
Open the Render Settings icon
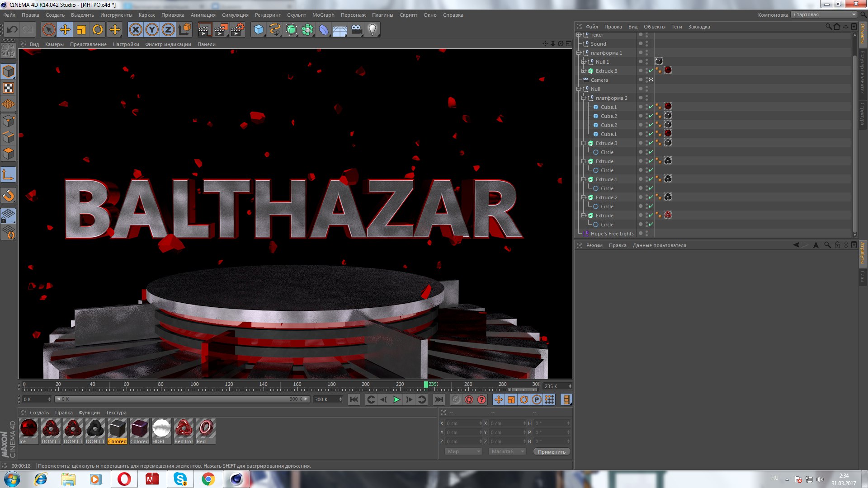[237, 30]
